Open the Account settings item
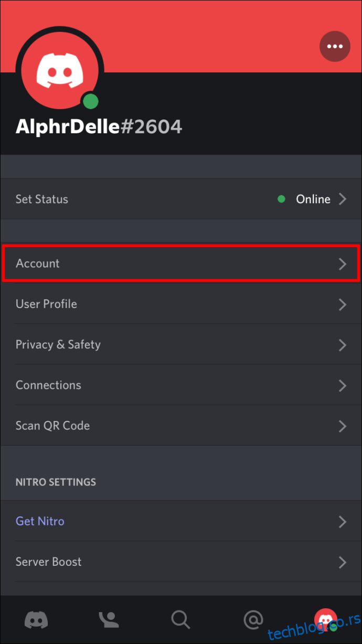 coord(181,263)
